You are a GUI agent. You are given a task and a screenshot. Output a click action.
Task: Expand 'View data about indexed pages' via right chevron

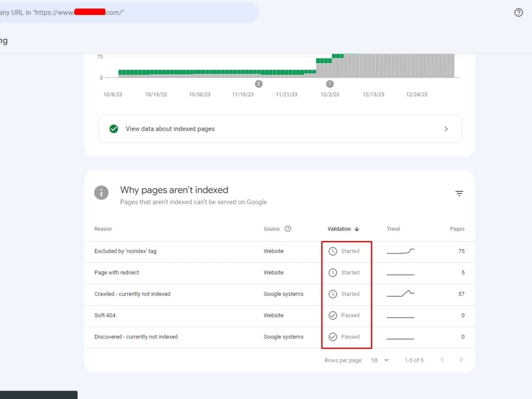pyautogui.click(x=446, y=128)
